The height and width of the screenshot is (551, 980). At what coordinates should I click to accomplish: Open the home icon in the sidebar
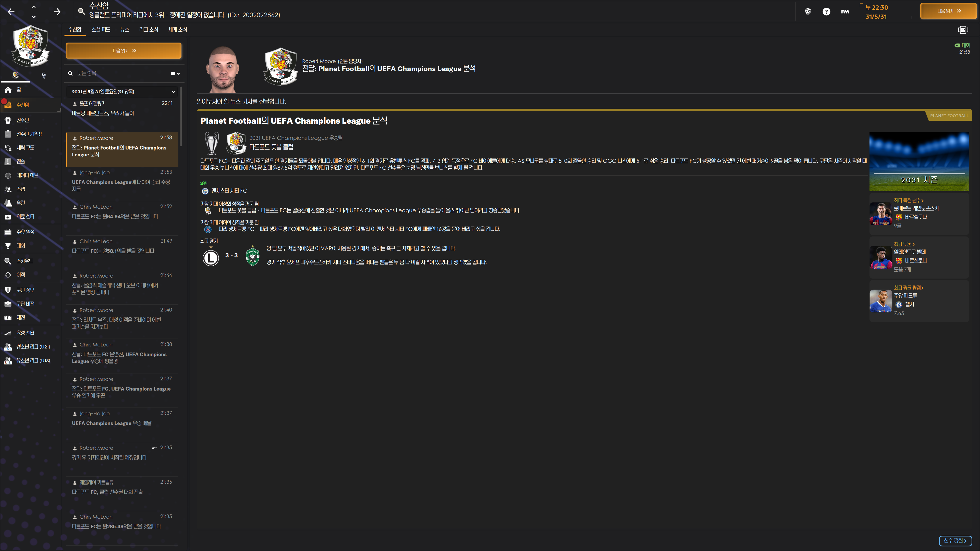[8, 90]
